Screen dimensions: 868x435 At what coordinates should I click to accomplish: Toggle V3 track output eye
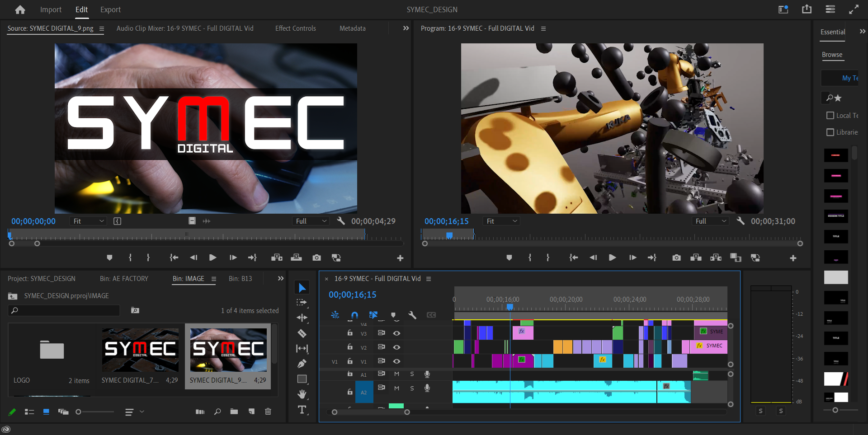pyautogui.click(x=396, y=333)
